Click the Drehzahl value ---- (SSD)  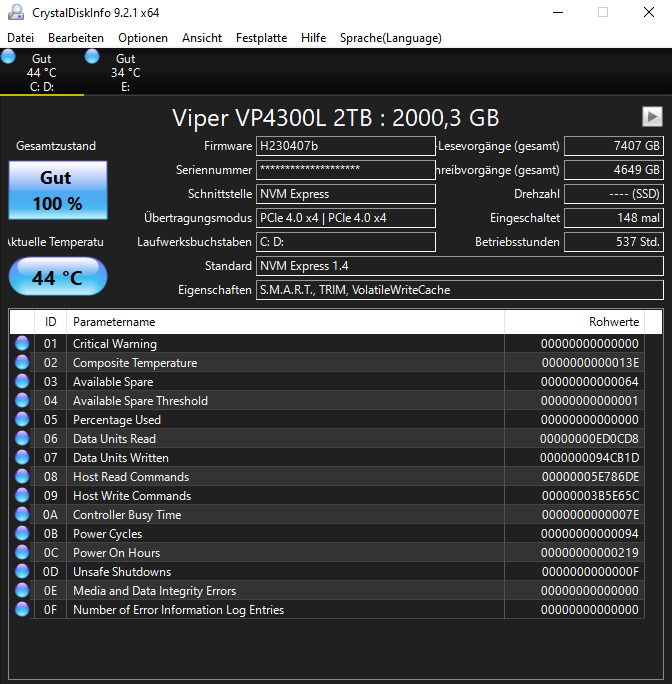coord(614,194)
